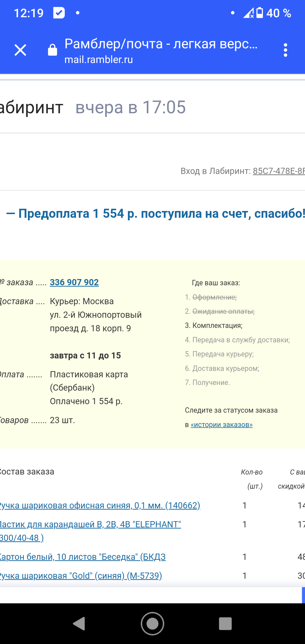Select the 'Кол-во (шт.)' column header
The width and height of the screenshot is (305, 644).
point(252,479)
